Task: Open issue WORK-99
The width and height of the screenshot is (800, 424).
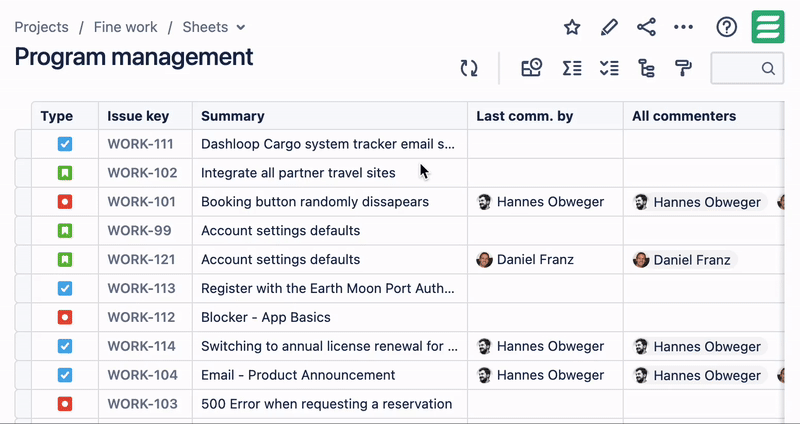Action: pyautogui.click(x=139, y=231)
